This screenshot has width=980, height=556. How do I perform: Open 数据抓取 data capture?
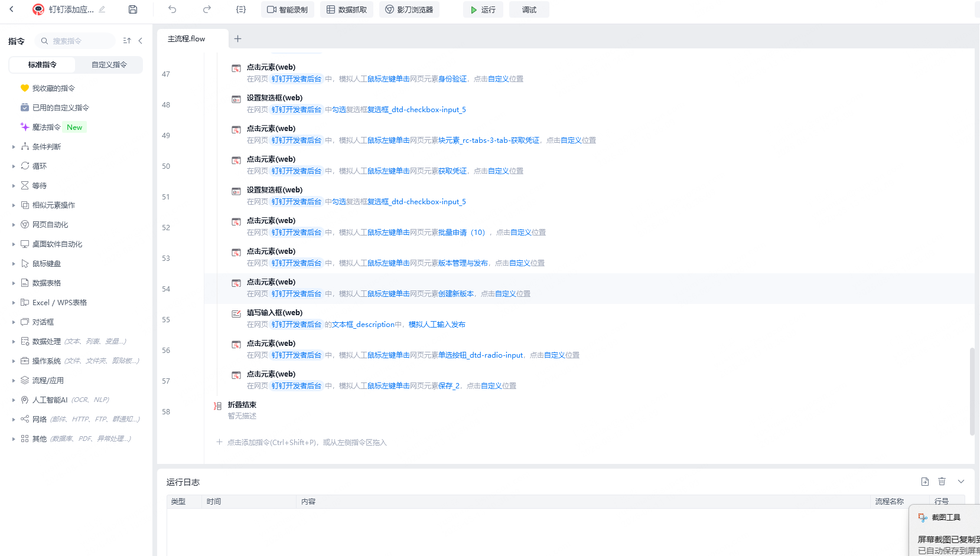(x=347, y=9)
